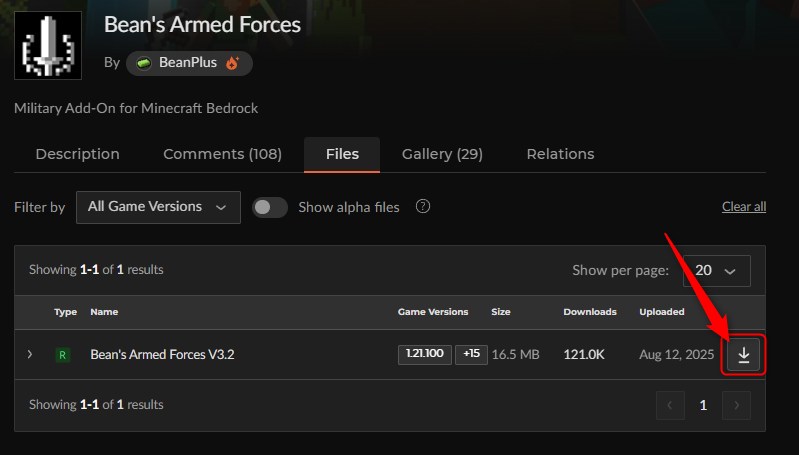Expand the Bean's Armed Forces V3.2 row
The image size is (799, 455).
point(30,354)
